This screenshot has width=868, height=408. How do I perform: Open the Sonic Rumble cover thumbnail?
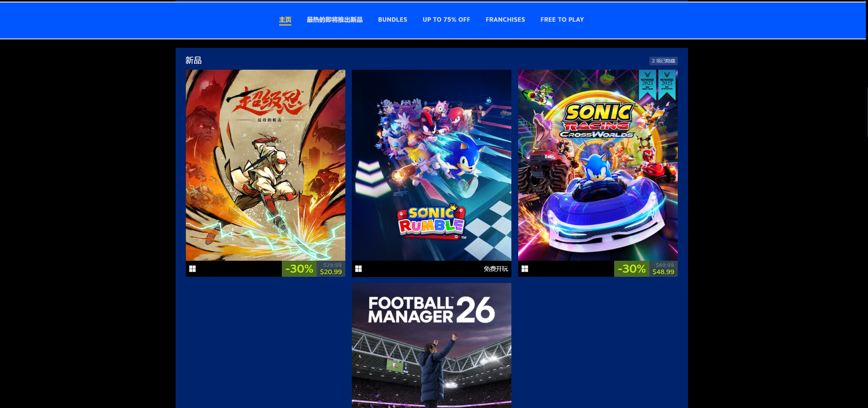(431, 165)
